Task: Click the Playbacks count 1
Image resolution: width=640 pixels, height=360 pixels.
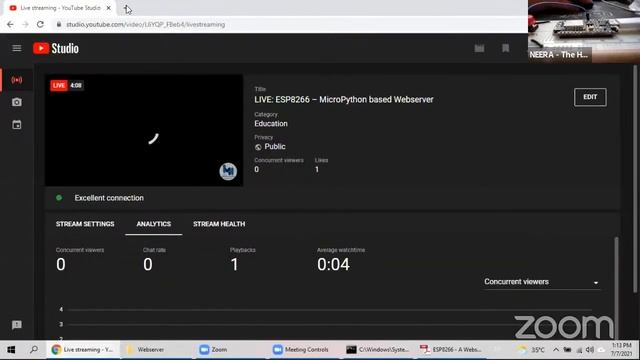Action: [x=234, y=264]
